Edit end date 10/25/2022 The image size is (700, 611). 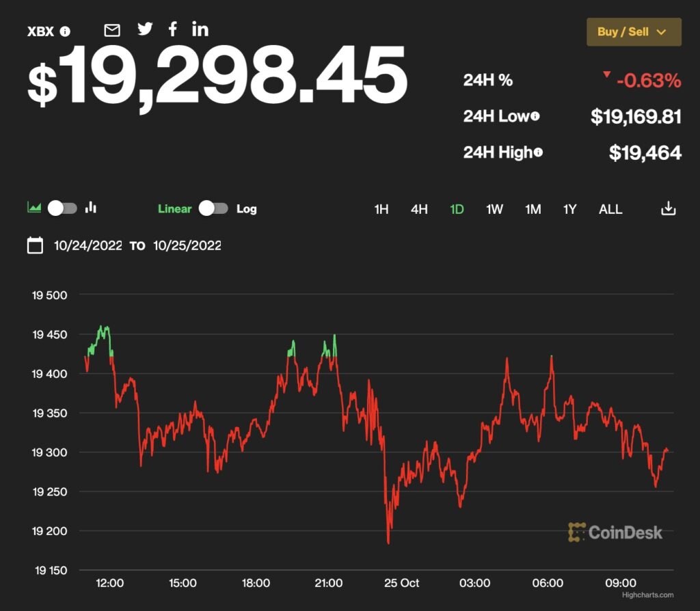pos(187,245)
